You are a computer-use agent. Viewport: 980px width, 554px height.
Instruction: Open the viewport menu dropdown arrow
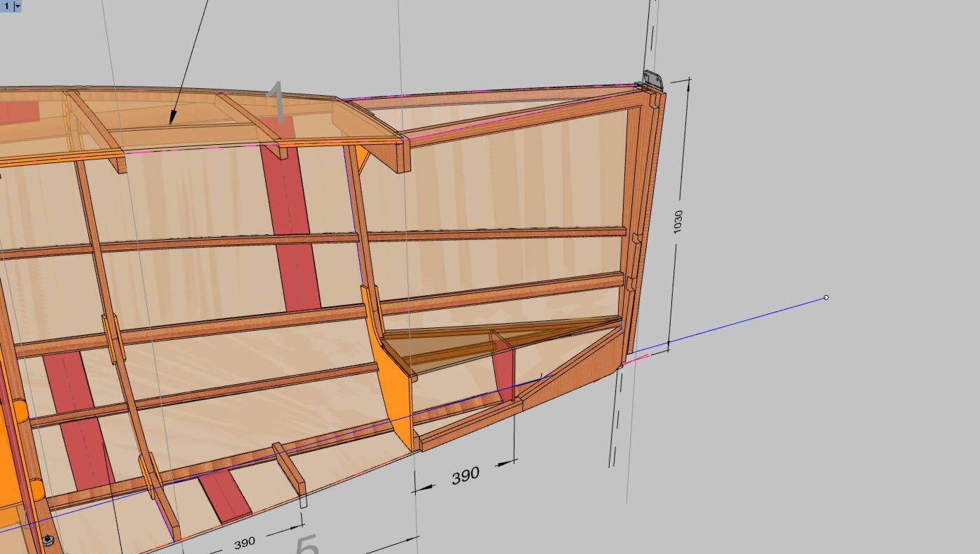(x=17, y=6)
